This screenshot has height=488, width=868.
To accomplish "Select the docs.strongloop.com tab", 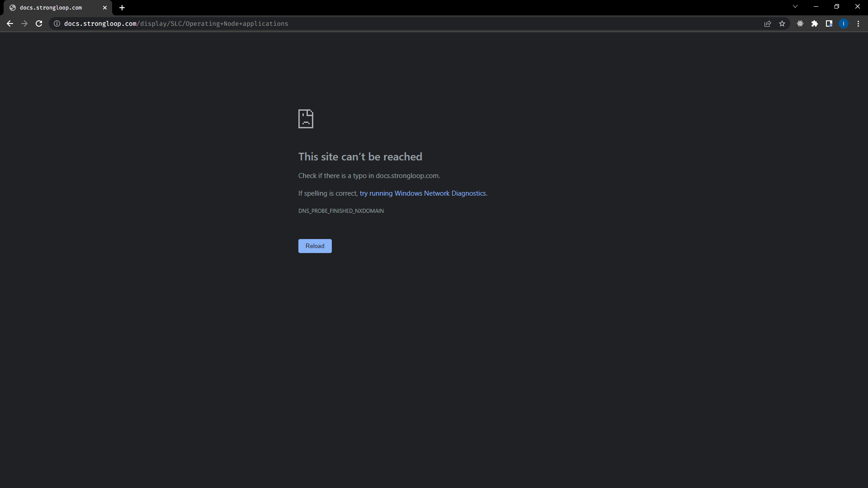I will point(51,8).
